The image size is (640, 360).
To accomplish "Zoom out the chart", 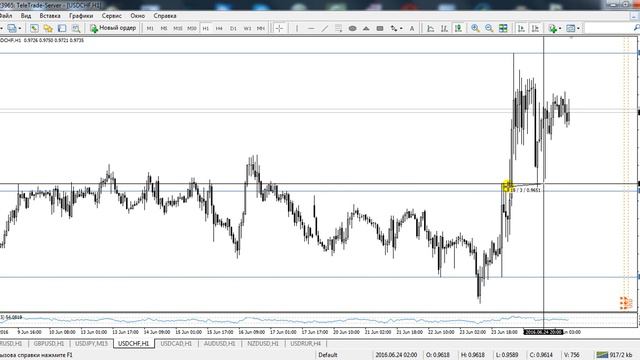I will tap(489, 28).
